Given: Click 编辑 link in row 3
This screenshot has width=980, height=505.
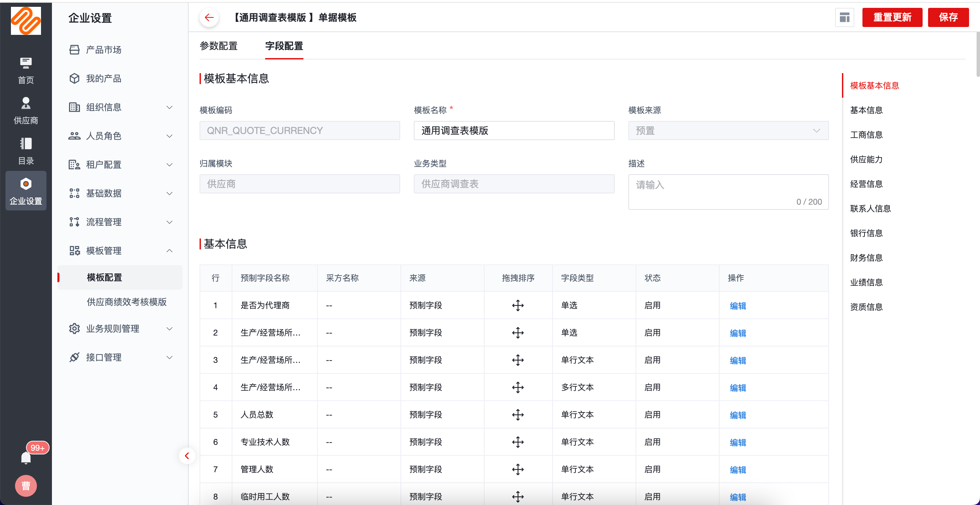Looking at the screenshot, I should [738, 360].
